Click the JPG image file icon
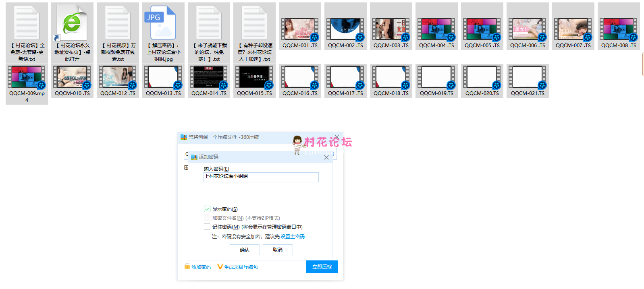The height and width of the screenshot is (289, 644). coord(163,23)
